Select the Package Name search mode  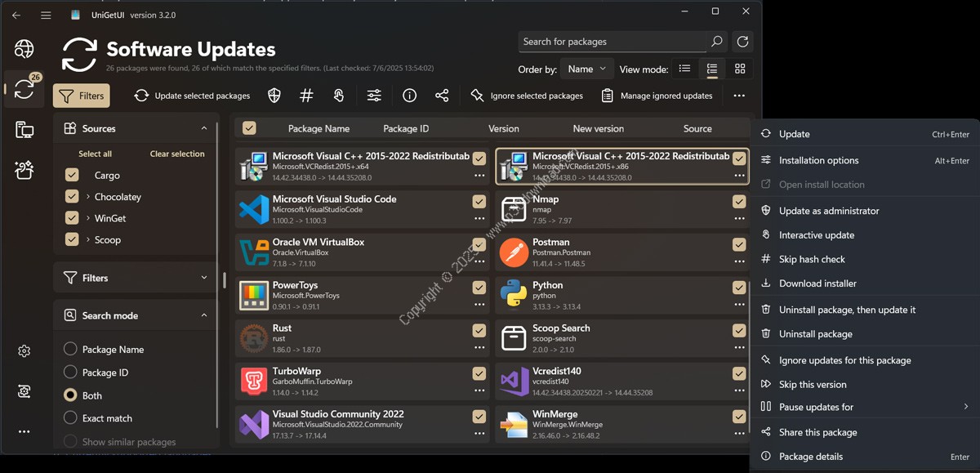70,349
